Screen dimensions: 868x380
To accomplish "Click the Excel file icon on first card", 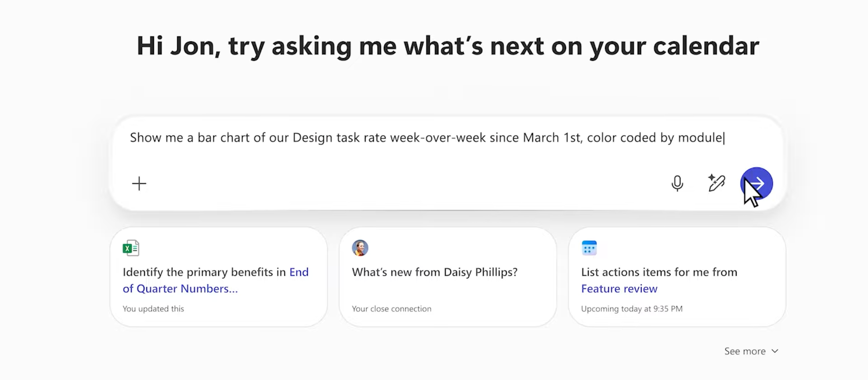I will coord(131,248).
